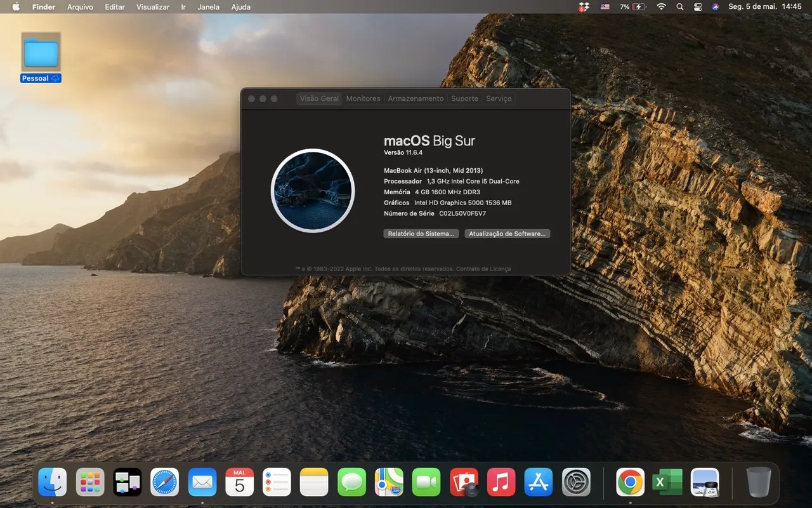Open Control Center in the menu bar
Image resolution: width=812 pixels, height=508 pixels.
698,6
